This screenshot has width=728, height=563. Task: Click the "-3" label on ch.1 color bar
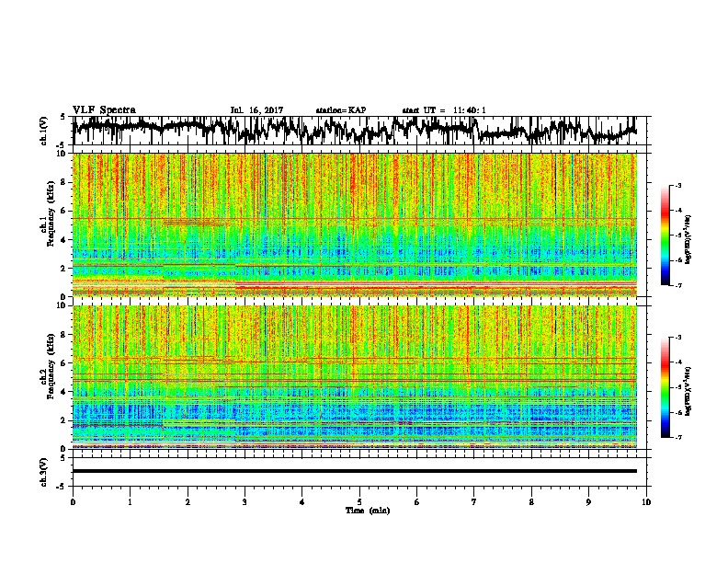point(678,185)
